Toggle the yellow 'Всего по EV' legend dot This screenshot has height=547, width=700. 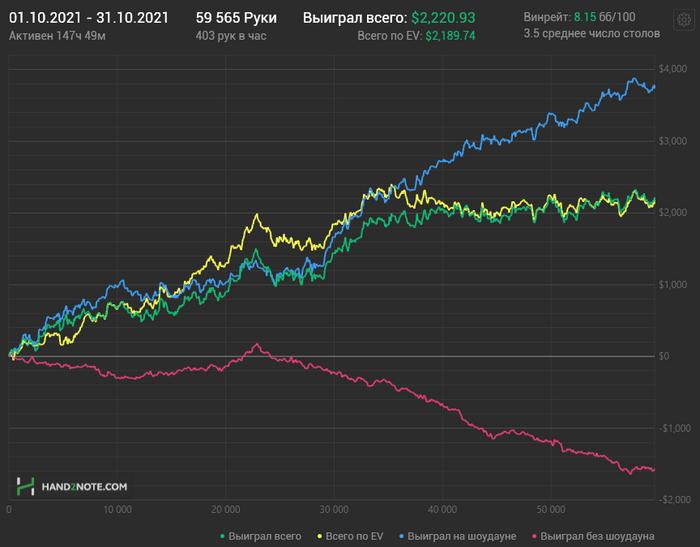320,536
